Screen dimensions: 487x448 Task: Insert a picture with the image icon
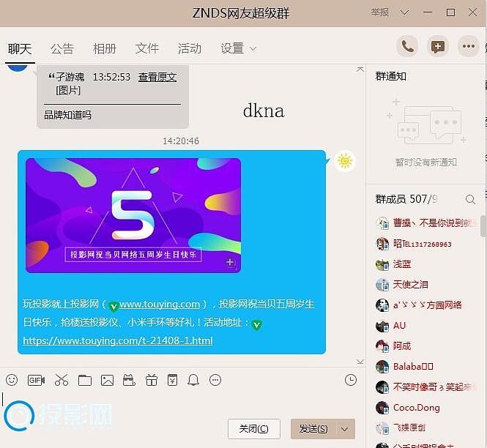pyautogui.click(x=107, y=380)
